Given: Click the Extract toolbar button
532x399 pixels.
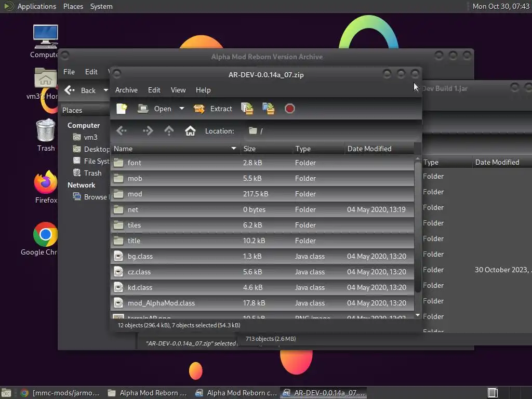Looking at the screenshot, I should (212, 109).
